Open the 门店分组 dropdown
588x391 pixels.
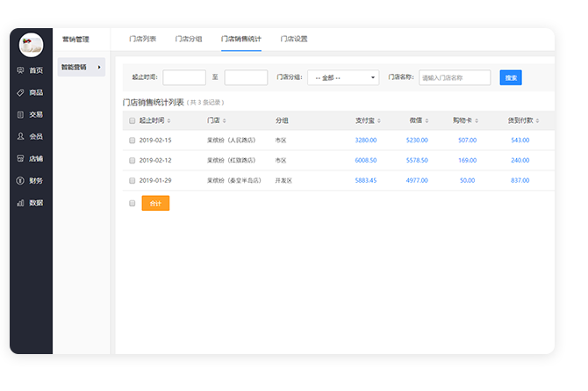click(x=343, y=77)
